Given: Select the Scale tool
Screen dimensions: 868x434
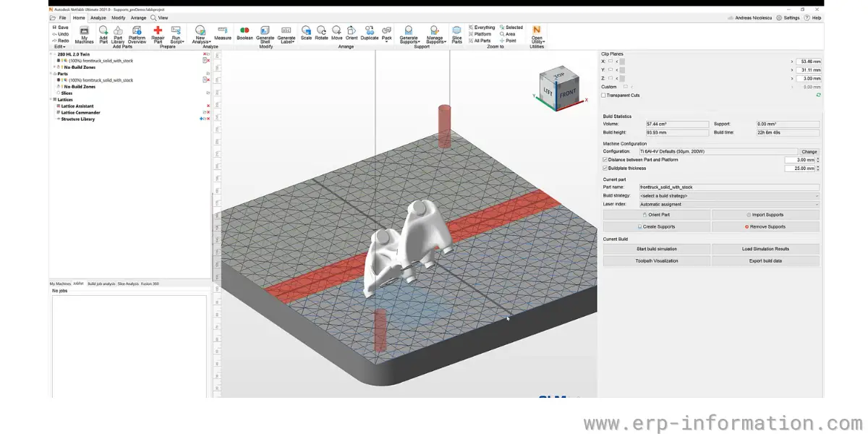Looking at the screenshot, I should tap(306, 33).
